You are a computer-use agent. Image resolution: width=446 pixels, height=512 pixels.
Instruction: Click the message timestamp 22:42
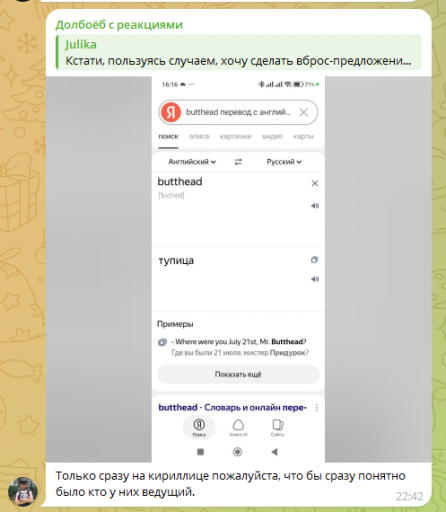coord(409,496)
